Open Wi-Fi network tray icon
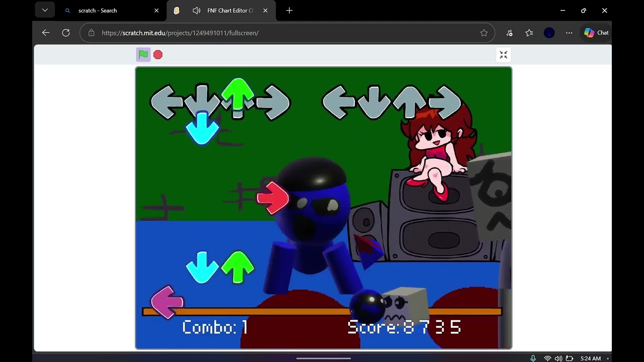Image resolution: width=644 pixels, height=362 pixels. (x=547, y=358)
